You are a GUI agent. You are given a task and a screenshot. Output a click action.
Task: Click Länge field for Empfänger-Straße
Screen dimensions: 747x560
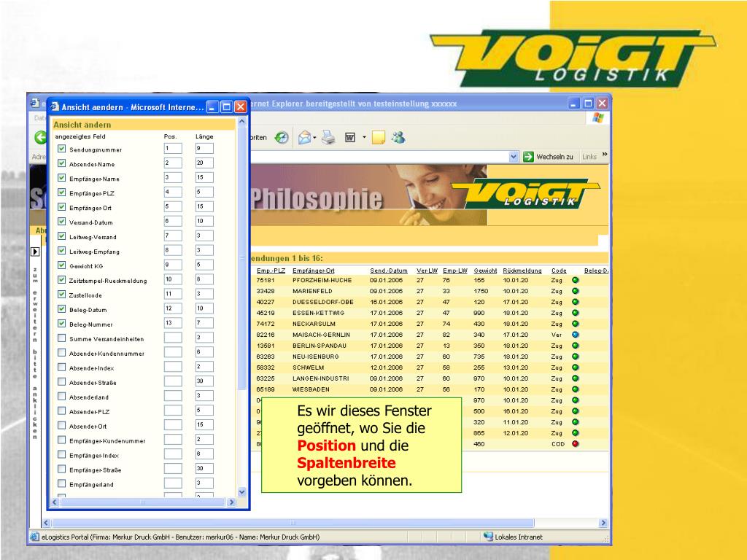[204, 469]
